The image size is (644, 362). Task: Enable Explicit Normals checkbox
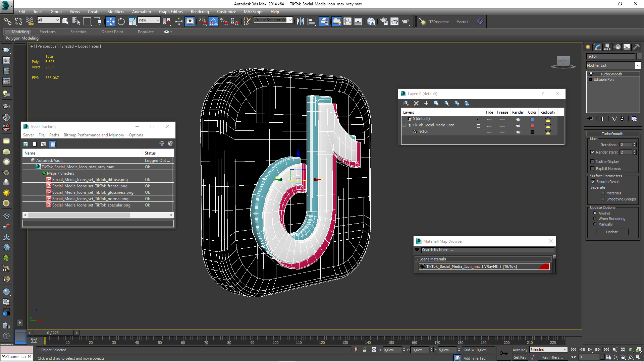click(x=593, y=169)
